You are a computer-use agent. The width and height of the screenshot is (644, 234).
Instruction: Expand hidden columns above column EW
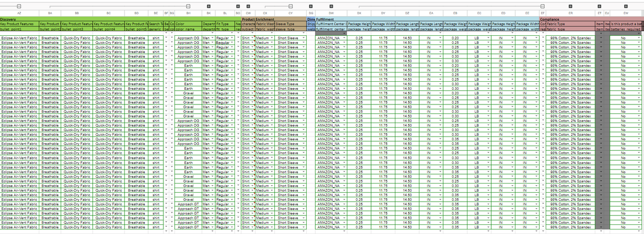pyautogui.click(x=626, y=6)
